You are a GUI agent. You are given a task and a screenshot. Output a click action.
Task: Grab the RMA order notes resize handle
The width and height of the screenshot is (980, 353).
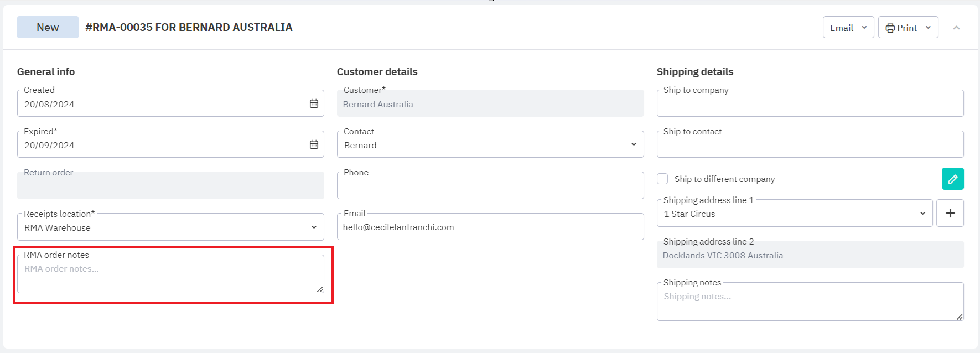coord(320,289)
